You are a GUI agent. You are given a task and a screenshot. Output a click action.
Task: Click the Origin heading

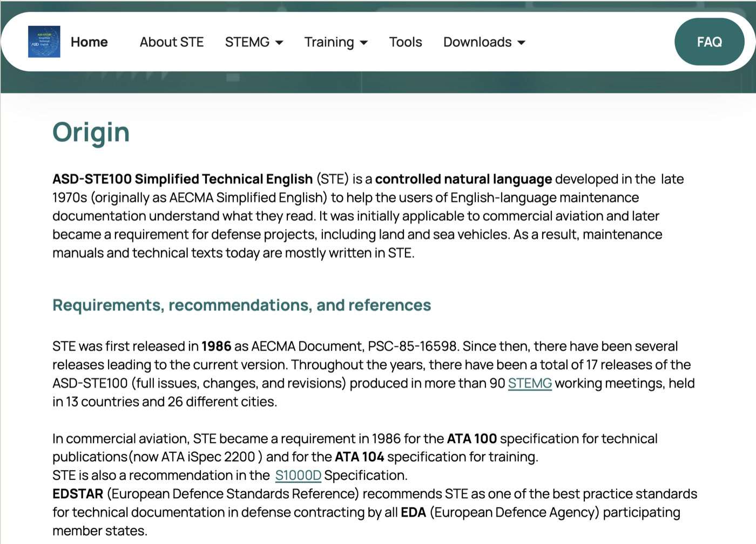[x=91, y=132]
